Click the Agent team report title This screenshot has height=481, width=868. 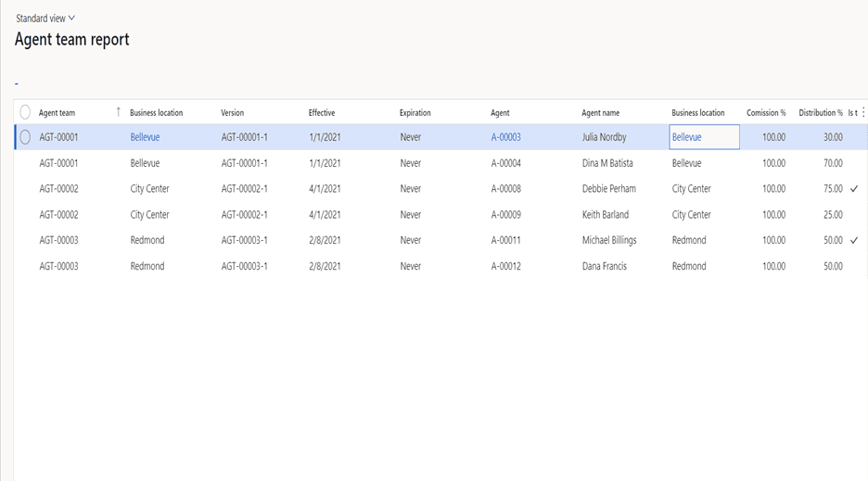(x=72, y=39)
